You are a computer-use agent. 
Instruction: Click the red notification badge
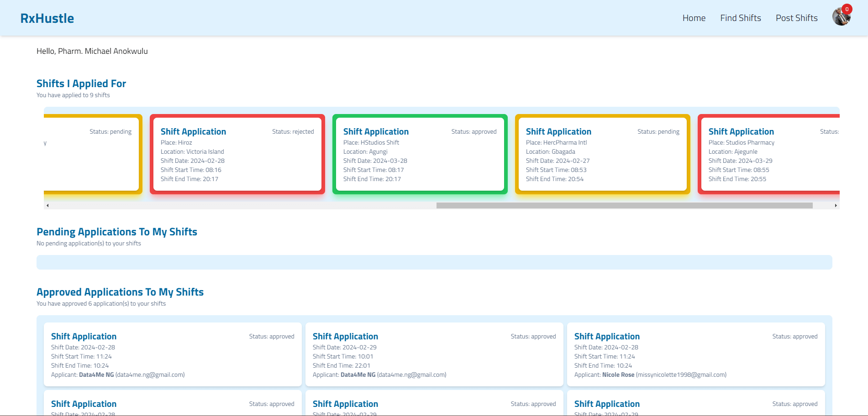coord(847,9)
